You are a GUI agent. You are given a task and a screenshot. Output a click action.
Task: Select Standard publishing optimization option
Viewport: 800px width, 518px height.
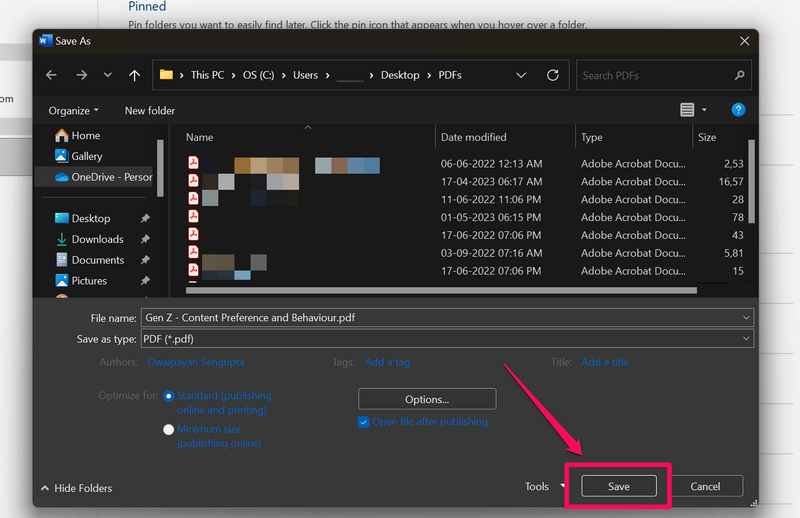pyautogui.click(x=168, y=396)
